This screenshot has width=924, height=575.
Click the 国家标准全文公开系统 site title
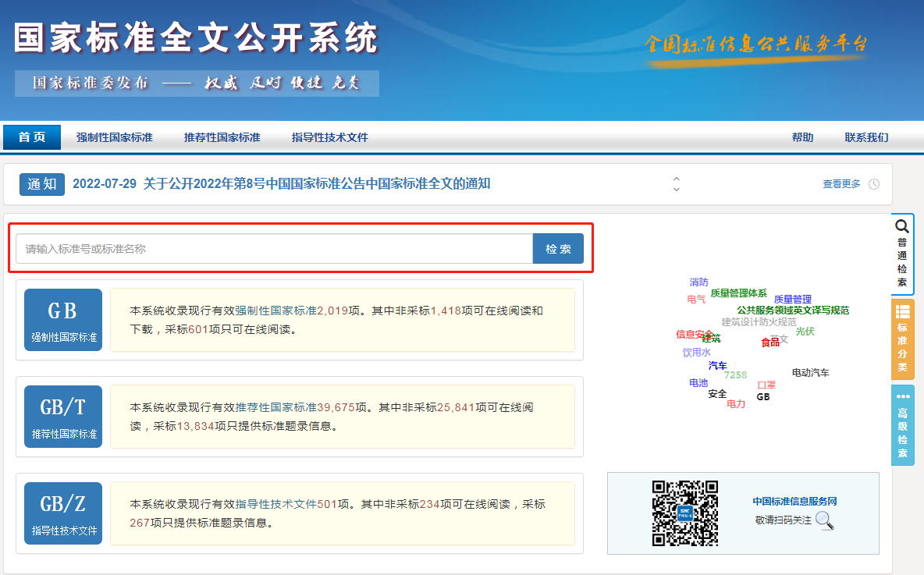(x=196, y=38)
